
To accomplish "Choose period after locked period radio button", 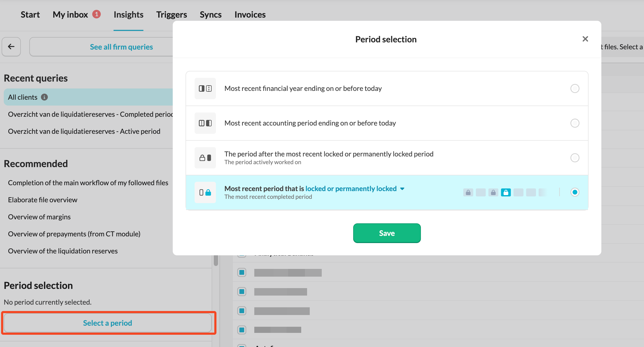I will click(575, 158).
